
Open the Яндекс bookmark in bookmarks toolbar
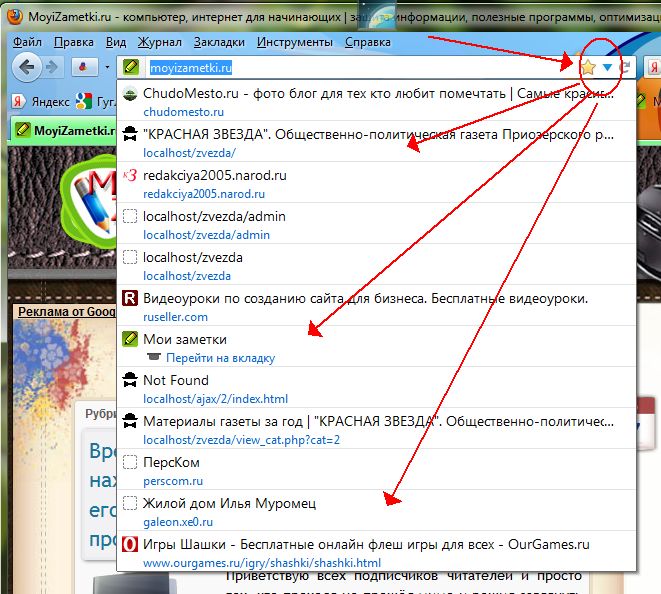41,101
